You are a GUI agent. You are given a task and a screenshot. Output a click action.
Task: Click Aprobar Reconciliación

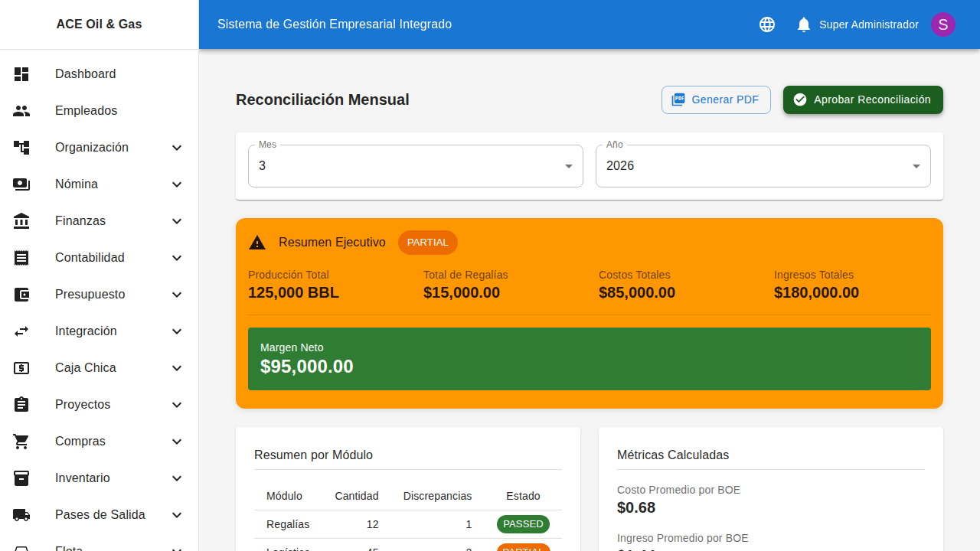863,99
